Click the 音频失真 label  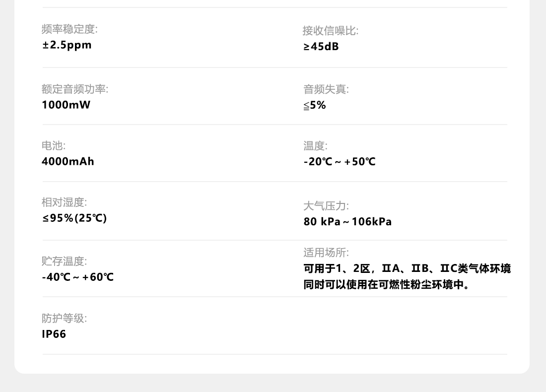pyautogui.click(x=326, y=89)
